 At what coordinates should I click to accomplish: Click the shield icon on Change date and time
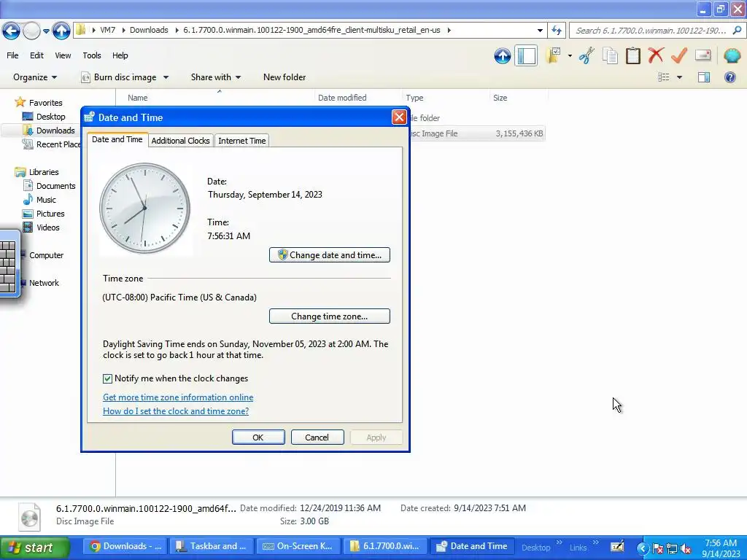tap(283, 254)
